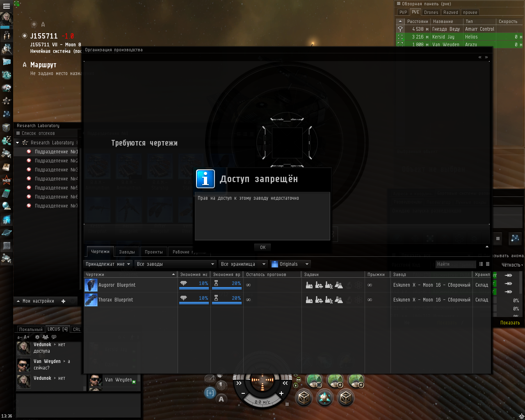Expand the industry window upper panel arrow
The width and height of the screenshot is (525, 420).
(x=487, y=247)
